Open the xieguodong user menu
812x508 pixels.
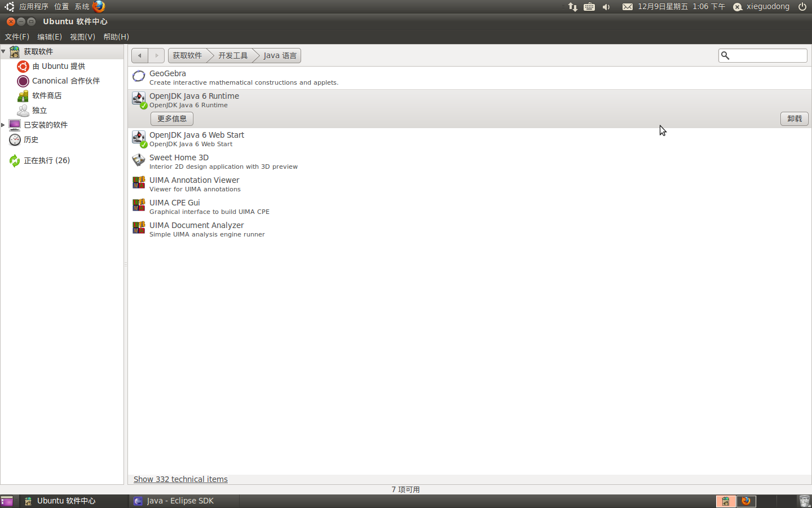pos(761,7)
